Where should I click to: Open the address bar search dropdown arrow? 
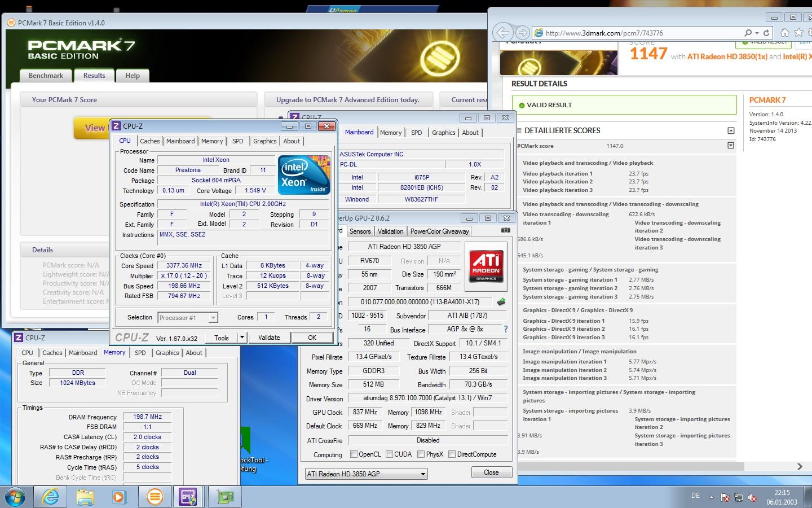click(x=757, y=33)
